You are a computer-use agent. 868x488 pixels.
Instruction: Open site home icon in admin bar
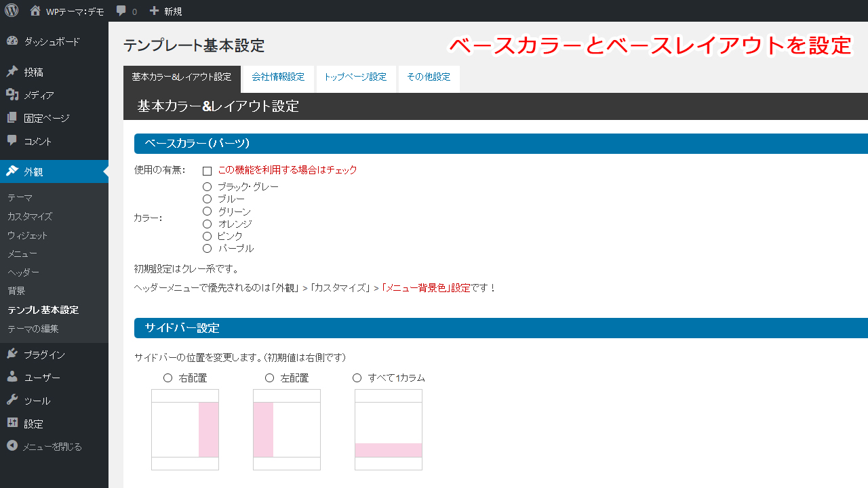click(35, 11)
